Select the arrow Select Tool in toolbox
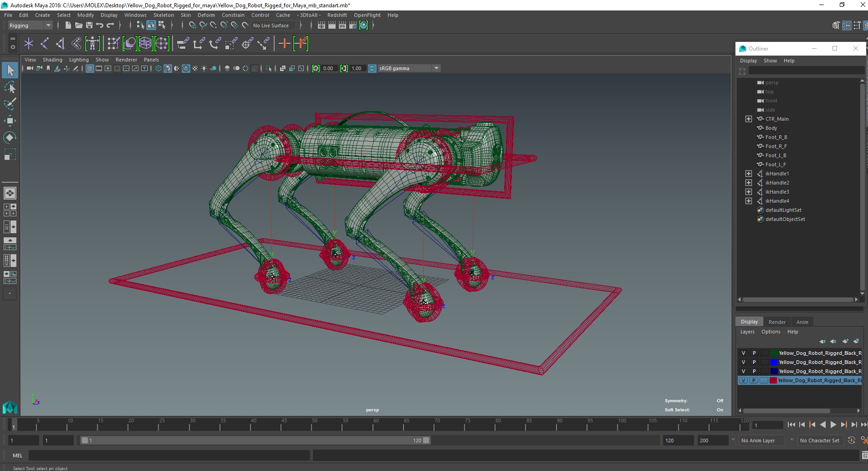The width and height of the screenshot is (868, 471). (x=10, y=70)
